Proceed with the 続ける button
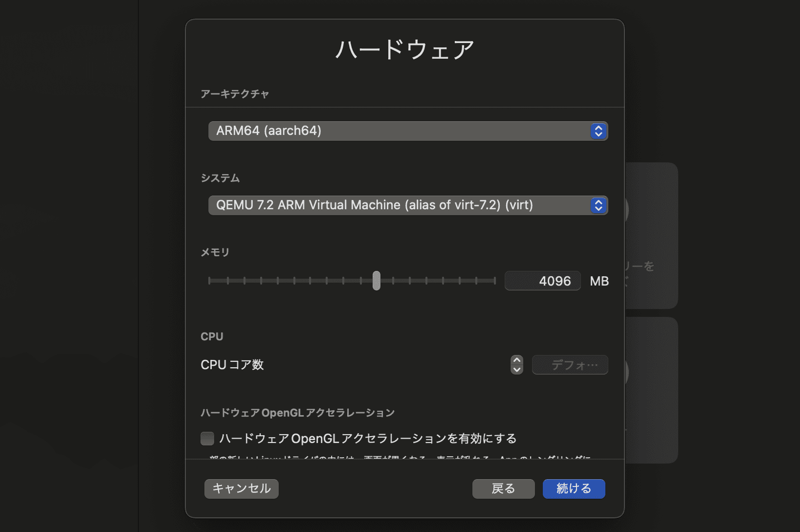Screen dimensions: 800x532 [x=574, y=489]
